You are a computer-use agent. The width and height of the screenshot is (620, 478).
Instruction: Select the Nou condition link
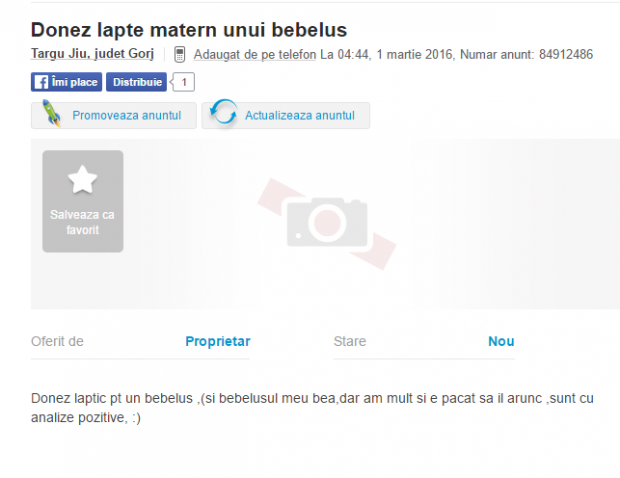point(501,341)
